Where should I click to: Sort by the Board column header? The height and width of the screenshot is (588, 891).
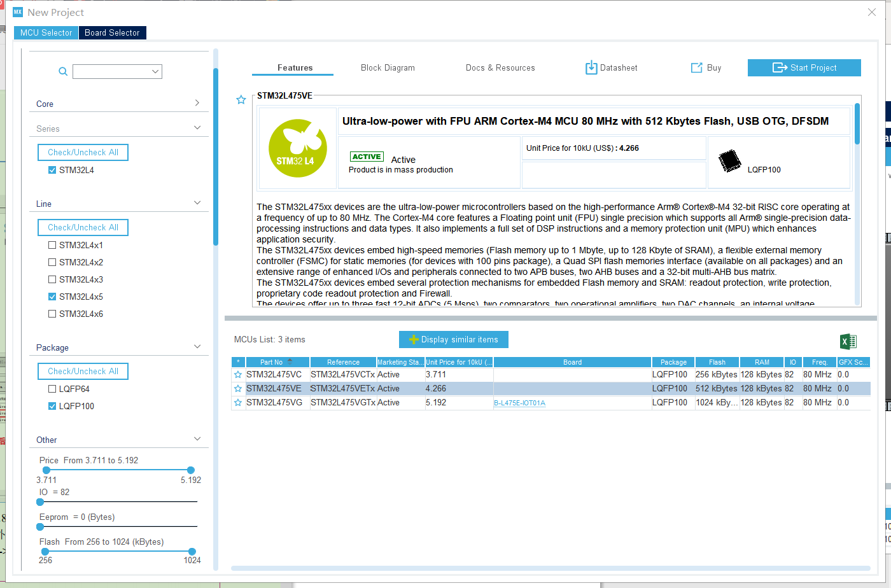click(x=572, y=362)
